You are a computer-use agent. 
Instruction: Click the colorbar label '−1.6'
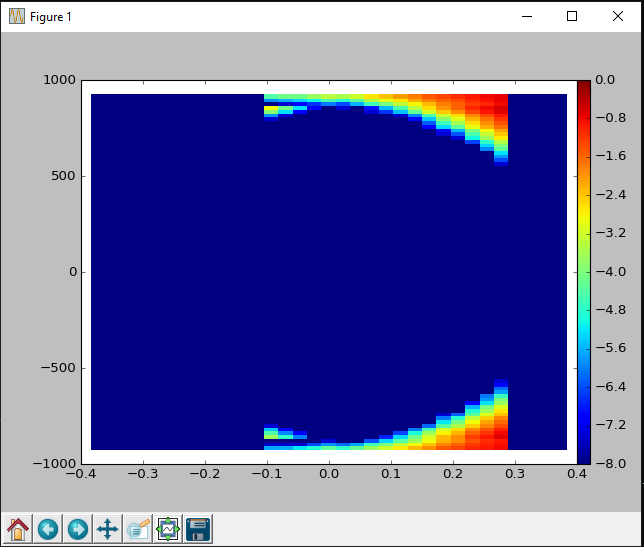611,156
